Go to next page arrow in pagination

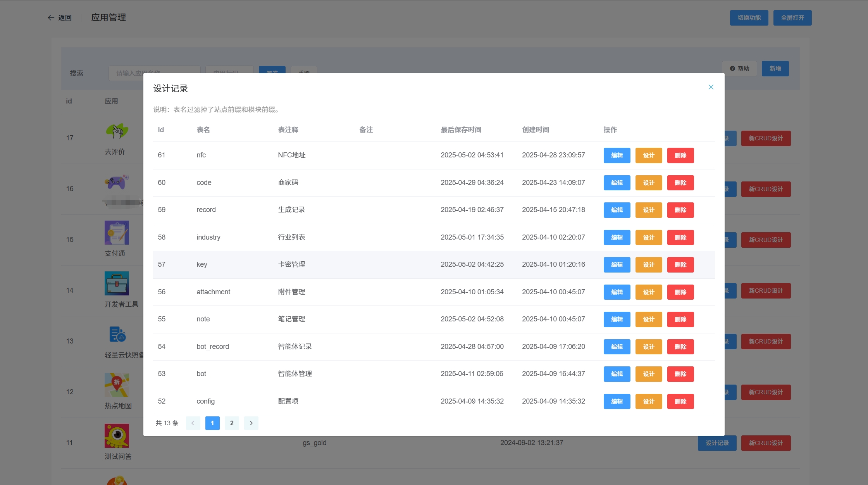point(251,423)
